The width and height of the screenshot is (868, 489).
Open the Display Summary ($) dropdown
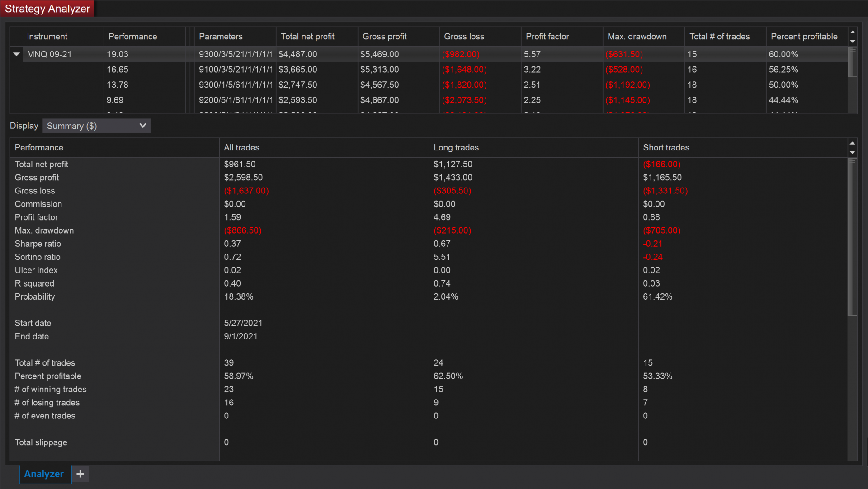96,126
